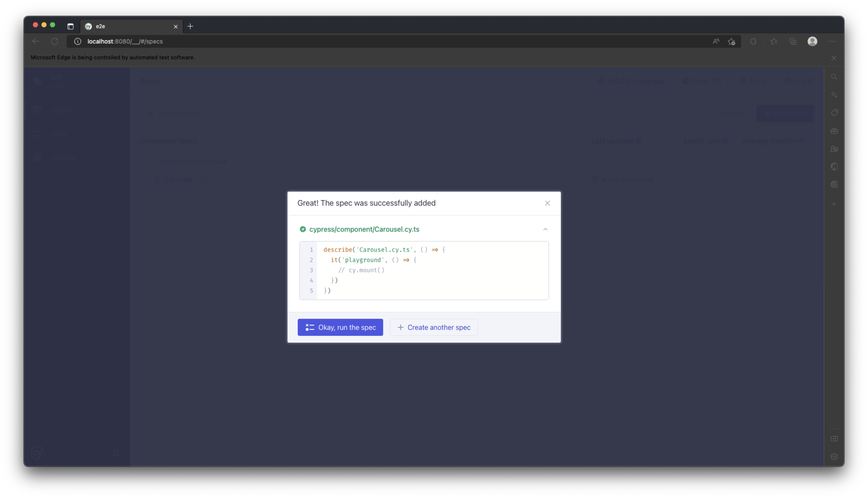This screenshot has width=868, height=498.
Task: Click Okay, run the spec button
Action: [340, 327]
